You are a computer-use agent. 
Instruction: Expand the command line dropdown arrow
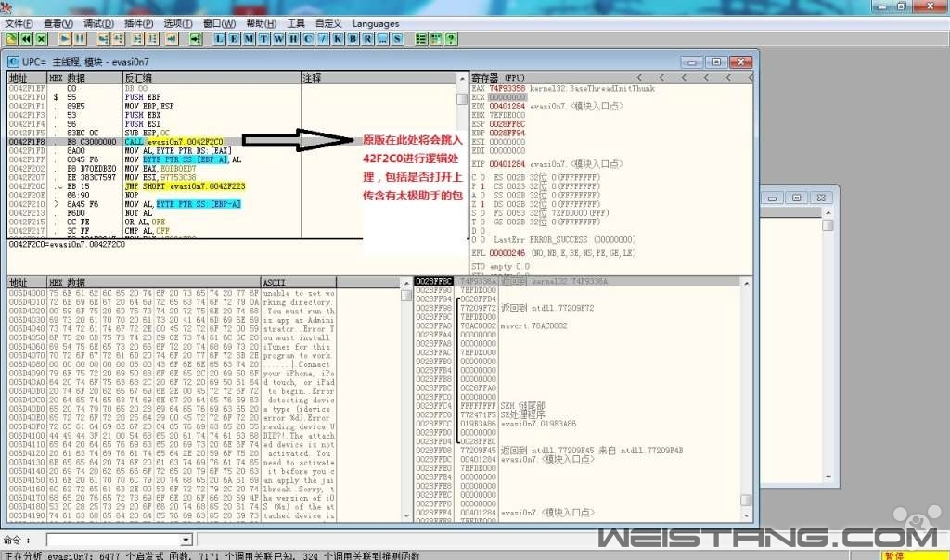click(x=186, y=540)
